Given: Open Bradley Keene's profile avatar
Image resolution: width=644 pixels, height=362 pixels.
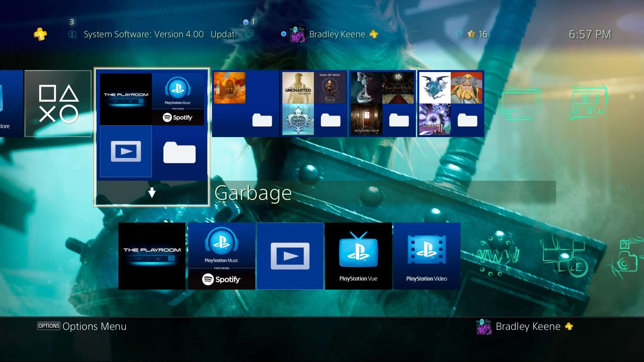Looking at the screenshot, I should pyautogui.click(x=298, y=34).
